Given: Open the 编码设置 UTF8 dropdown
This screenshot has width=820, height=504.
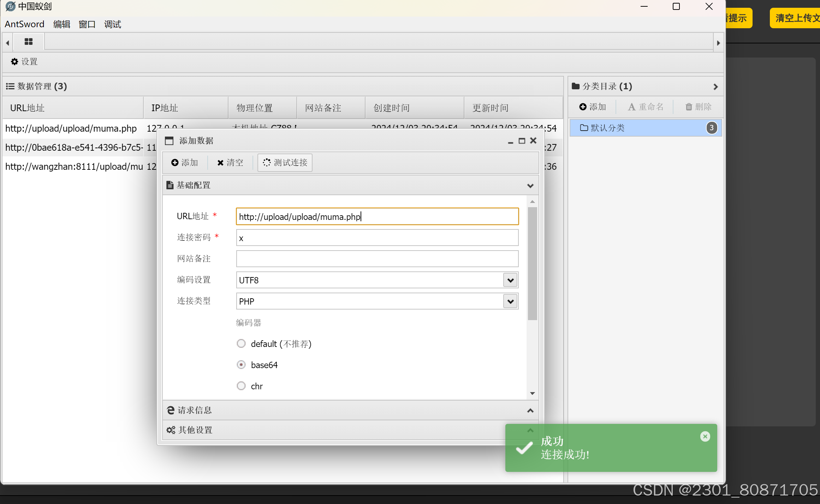Looking at the screenshot, I should 510,280.
